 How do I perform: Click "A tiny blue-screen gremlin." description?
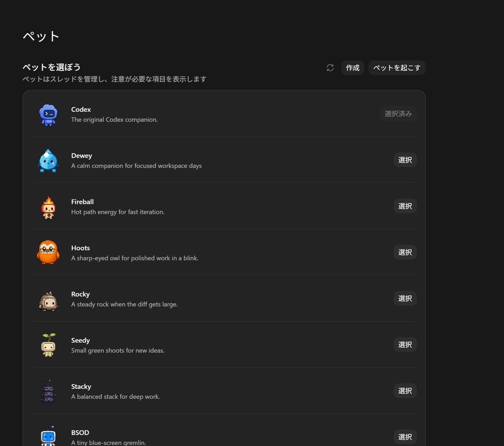pyautogui.click(x=108, y=443)
